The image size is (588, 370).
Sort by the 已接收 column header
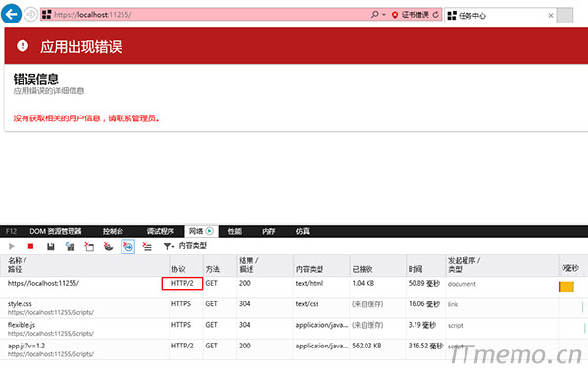(378, 265)
